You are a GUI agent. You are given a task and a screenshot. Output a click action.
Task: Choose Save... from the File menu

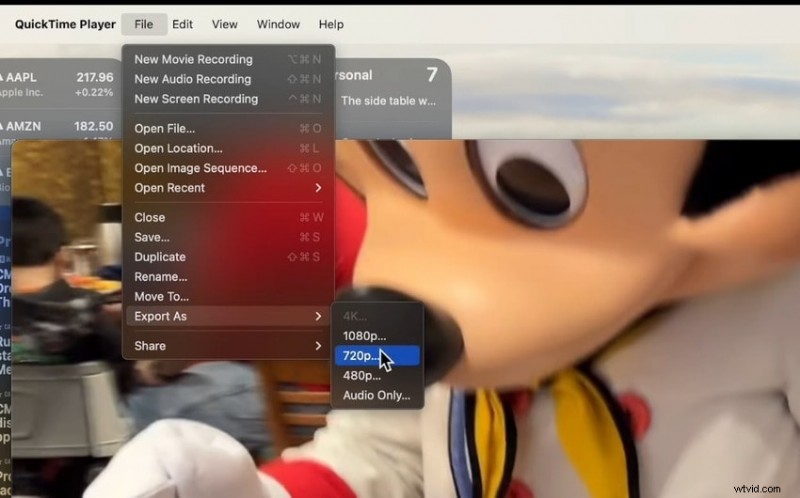click(x=228, y=237)
